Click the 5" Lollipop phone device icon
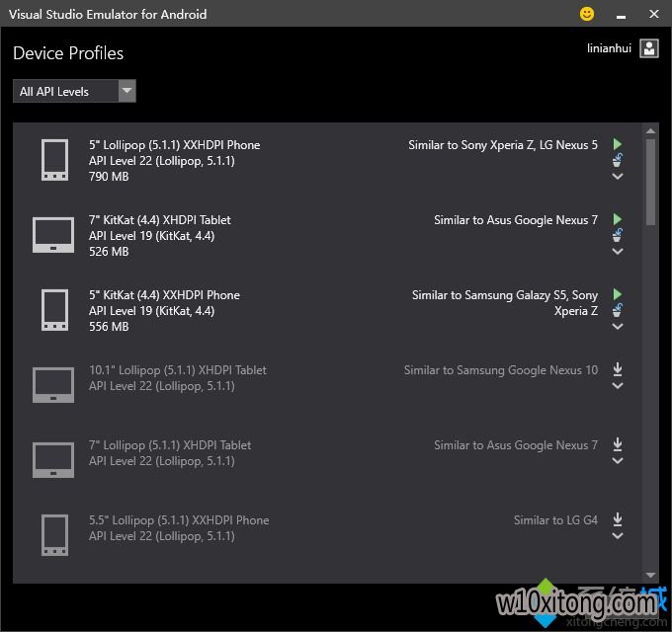Screen dimensions: 672x632 (x=54, y=160)
